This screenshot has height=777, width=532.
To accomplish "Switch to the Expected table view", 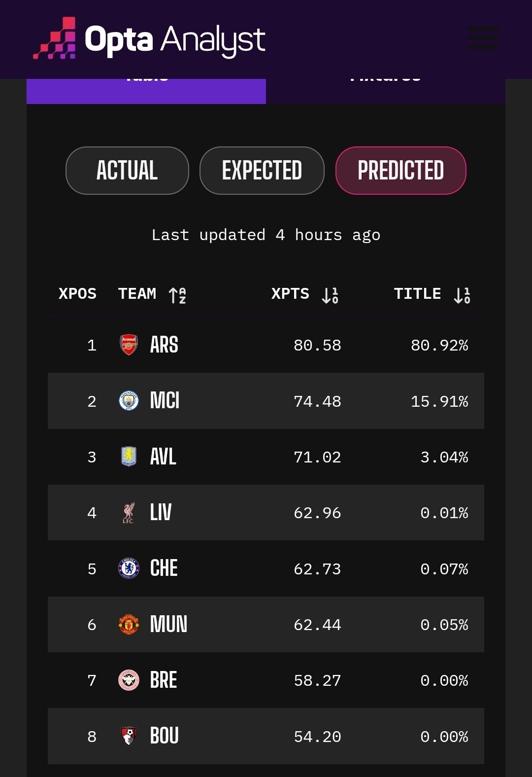I will tap(262, 171).
